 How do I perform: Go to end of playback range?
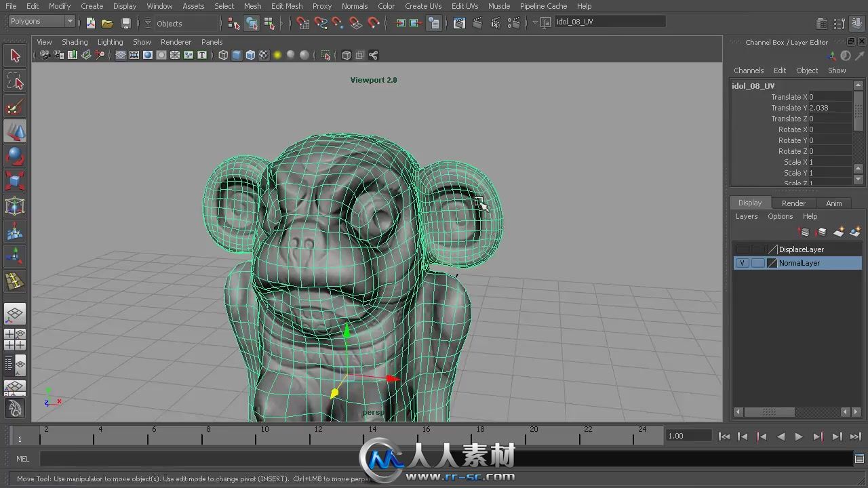coord(856,436)
